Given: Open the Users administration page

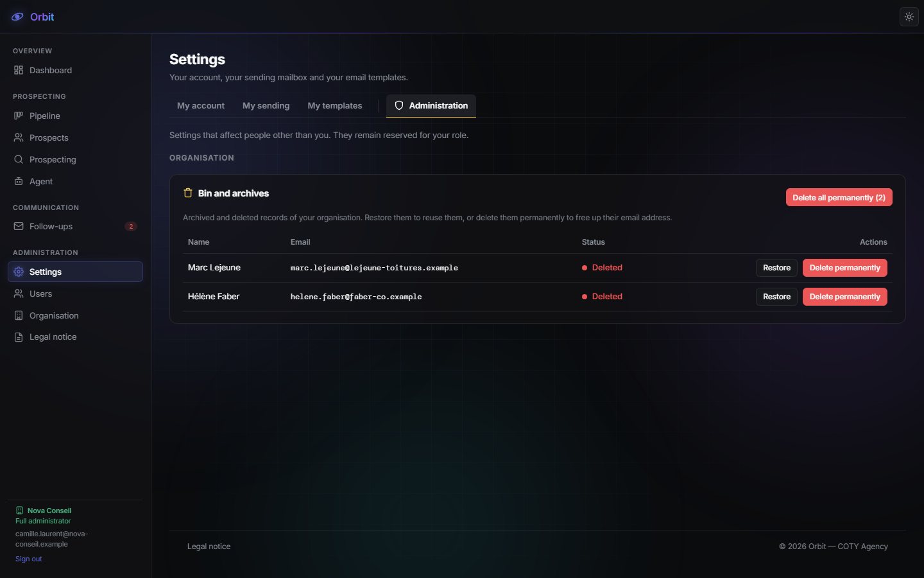Looking at the screenshot, I should pos(75,293).
